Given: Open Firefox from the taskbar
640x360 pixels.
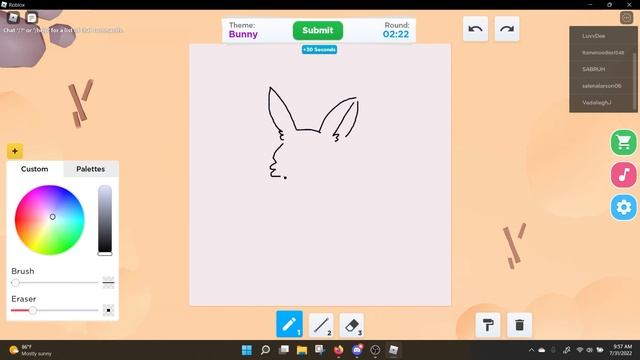Looking at the screenshot, I should coord(338,350).
